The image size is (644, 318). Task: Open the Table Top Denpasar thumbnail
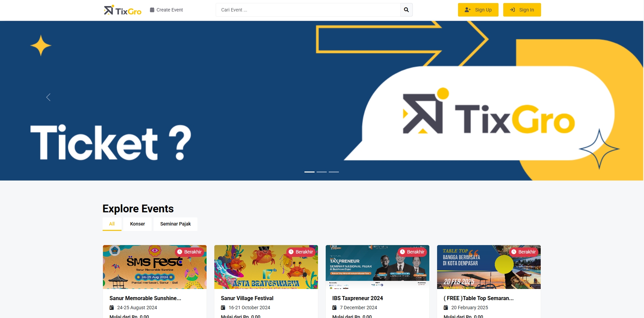tap(489, 267)
